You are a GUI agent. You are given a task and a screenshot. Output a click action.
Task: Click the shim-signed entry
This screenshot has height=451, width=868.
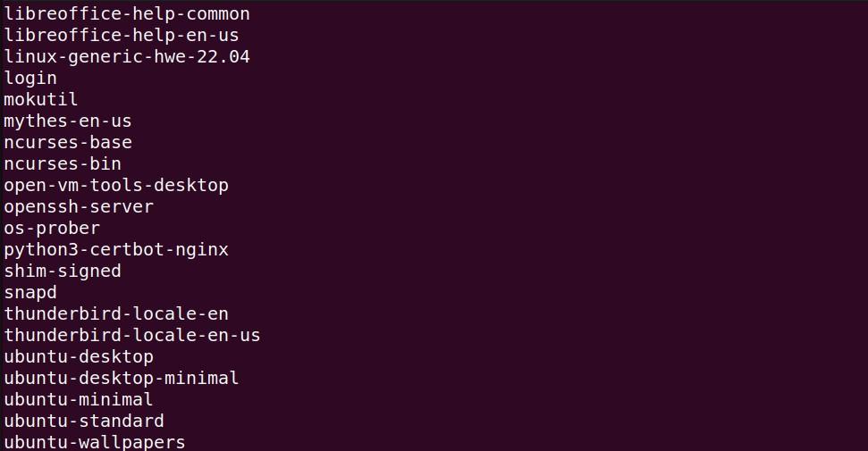63,271
